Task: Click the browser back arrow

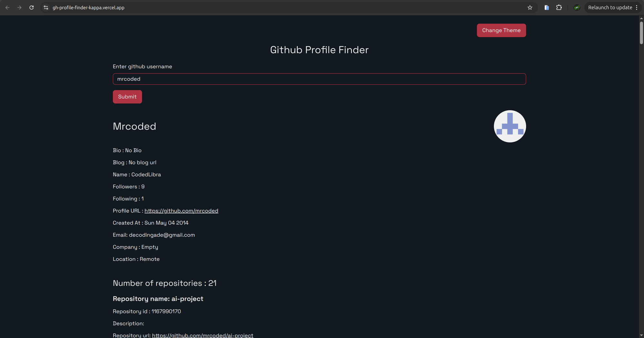Action: click(x=7, y=7)
